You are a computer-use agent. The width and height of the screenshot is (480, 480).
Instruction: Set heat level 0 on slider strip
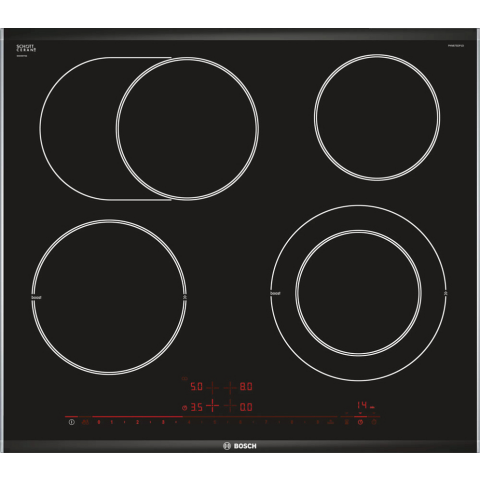coord(99,422)
